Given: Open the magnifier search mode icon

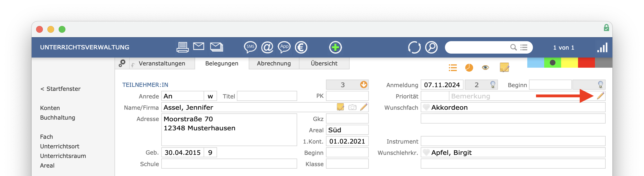Looking at the screenshot, I should click(431, 47).
